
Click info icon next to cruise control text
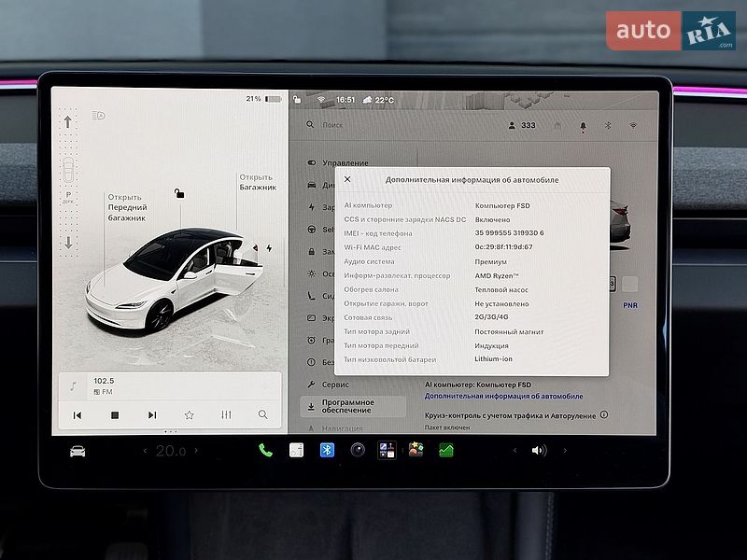[x=604, y=414]
